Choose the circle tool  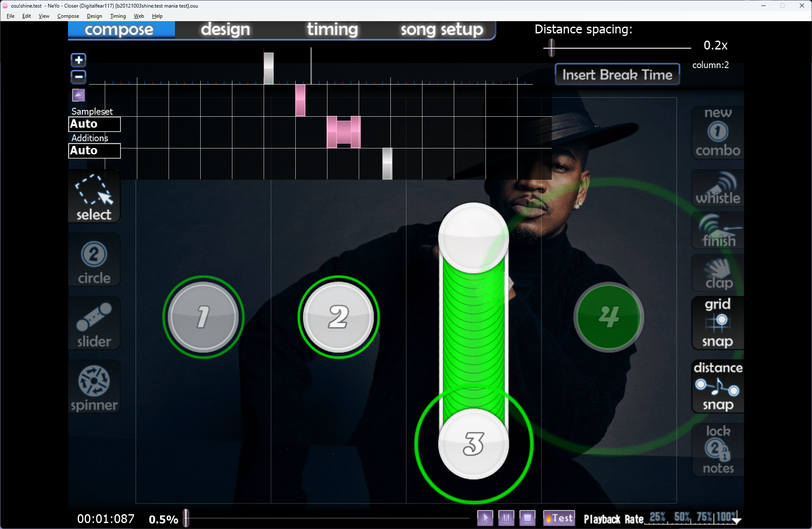(x=94, y=261)
